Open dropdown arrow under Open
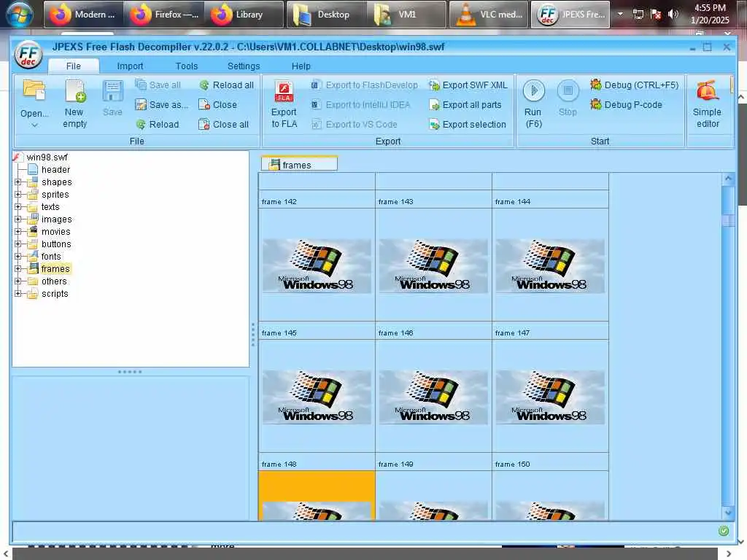747x560 pixels. click(x=34, y=125)
